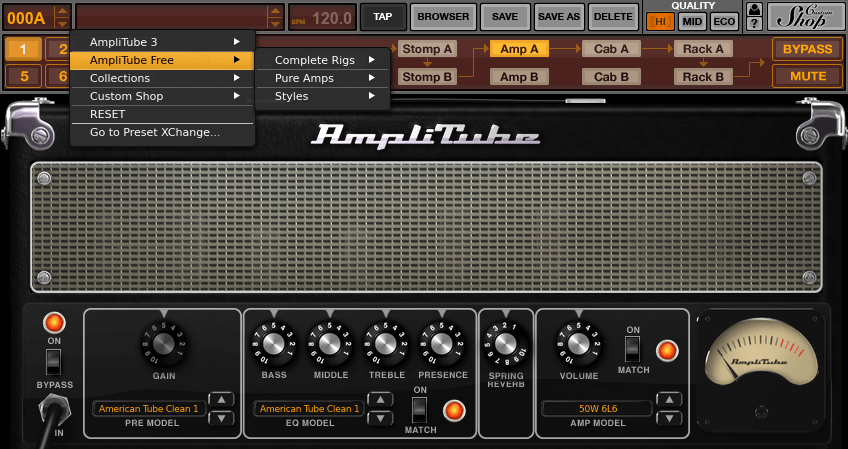Step preset number 000A down

click(x=63, y=23)
